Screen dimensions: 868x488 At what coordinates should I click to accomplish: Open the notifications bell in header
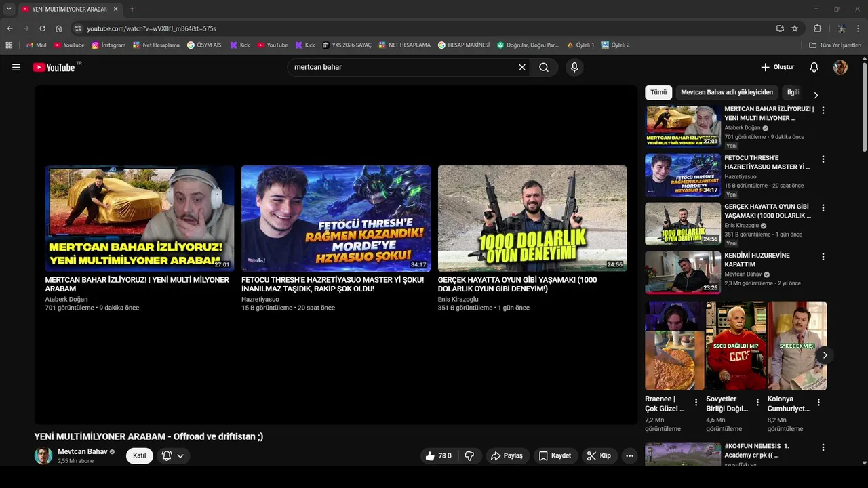click(814, 67)
